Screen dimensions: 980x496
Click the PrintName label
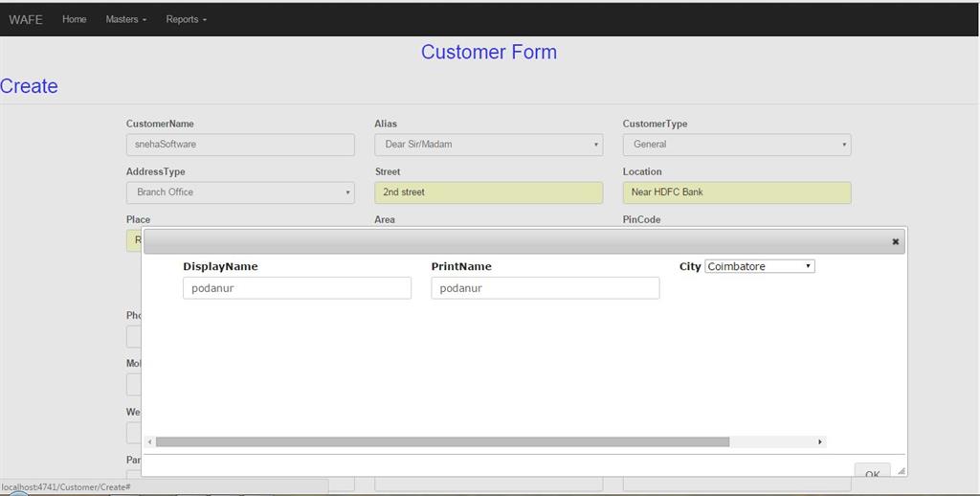pos(461,266)
